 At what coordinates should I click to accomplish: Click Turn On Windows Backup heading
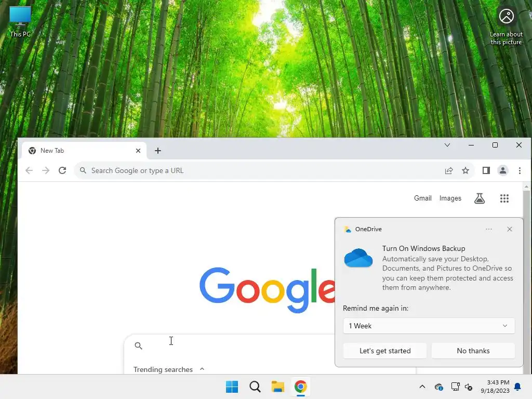[x=423, y=248]
